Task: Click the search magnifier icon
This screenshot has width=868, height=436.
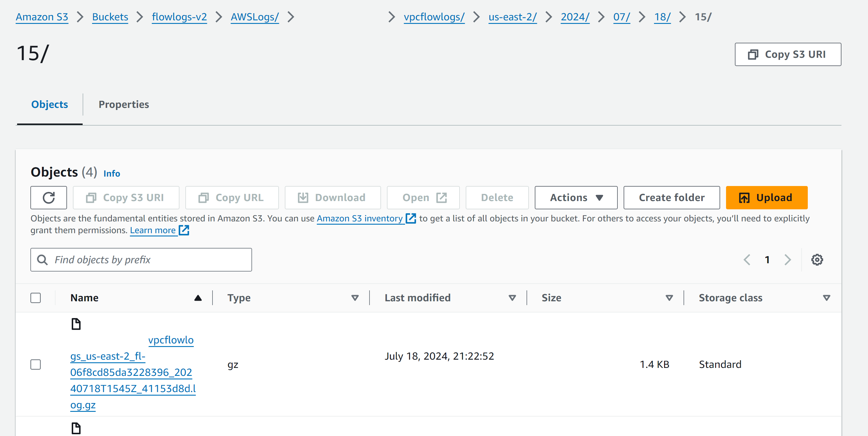Action: [x=42, y=260]
